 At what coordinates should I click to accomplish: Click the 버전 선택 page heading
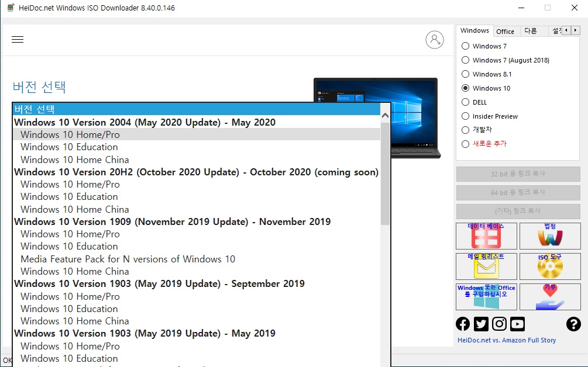(39, 87)
